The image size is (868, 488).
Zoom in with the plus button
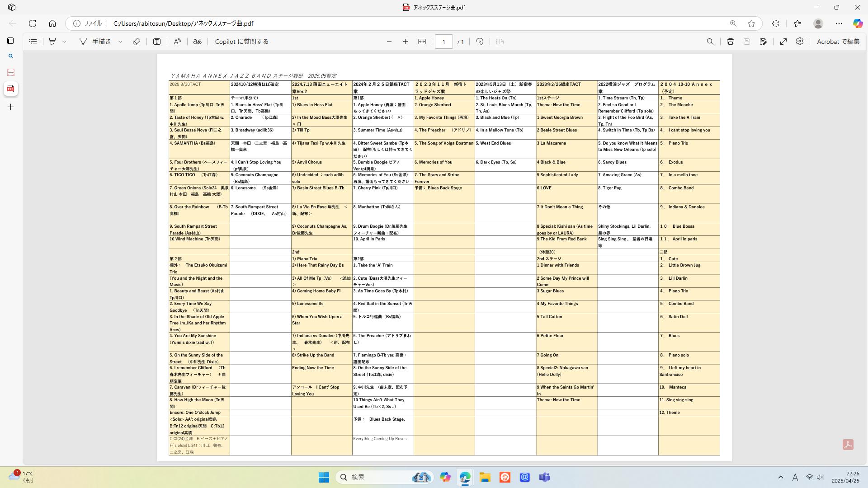(405, 42)
